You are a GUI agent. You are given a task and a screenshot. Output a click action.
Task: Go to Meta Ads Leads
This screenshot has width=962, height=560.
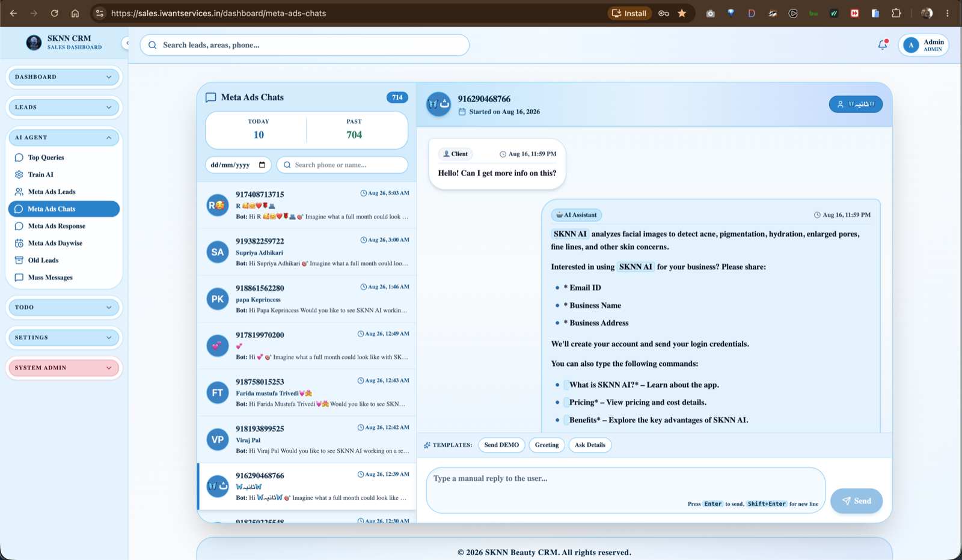point(64,192)
